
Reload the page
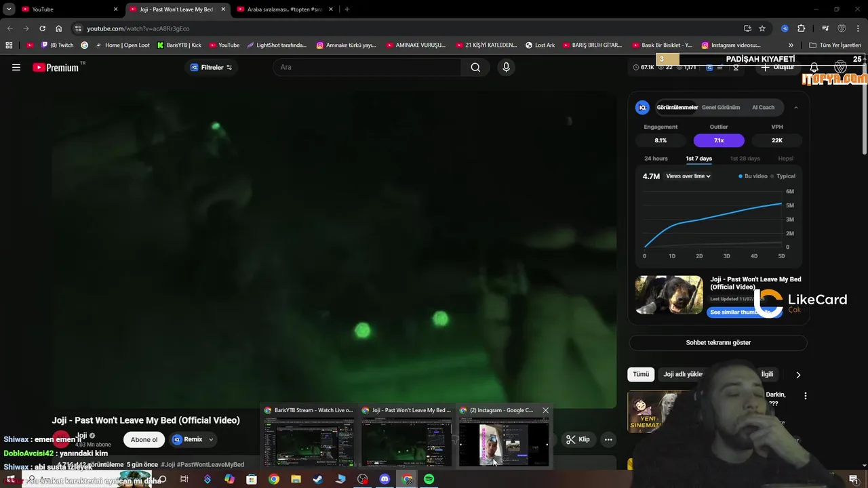[42, 28]
